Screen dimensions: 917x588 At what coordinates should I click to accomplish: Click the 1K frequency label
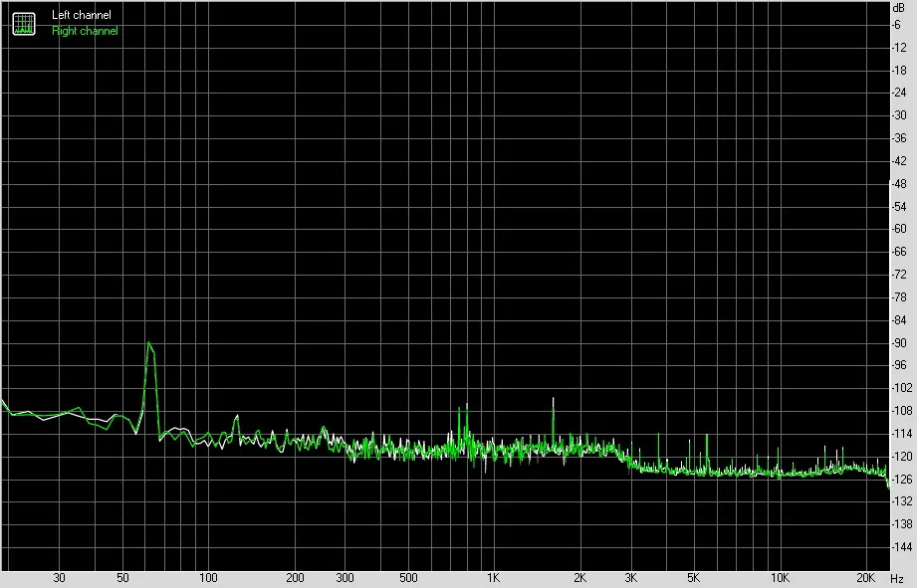tap(494, 578)
